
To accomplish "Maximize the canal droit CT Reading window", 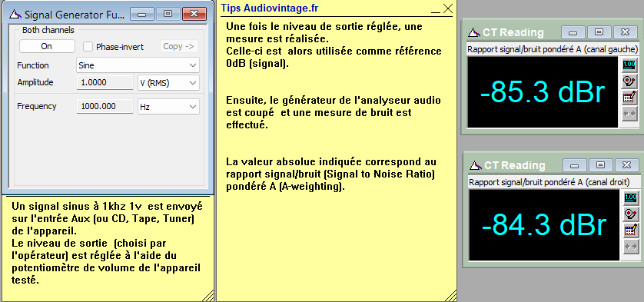I will [601, 165].
